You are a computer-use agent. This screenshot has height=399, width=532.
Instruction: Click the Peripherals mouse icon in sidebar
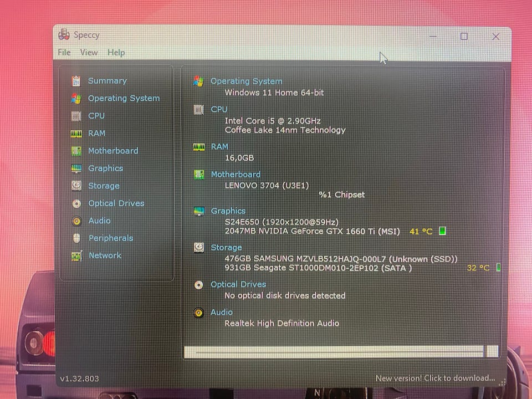click(x=76, y=238)
